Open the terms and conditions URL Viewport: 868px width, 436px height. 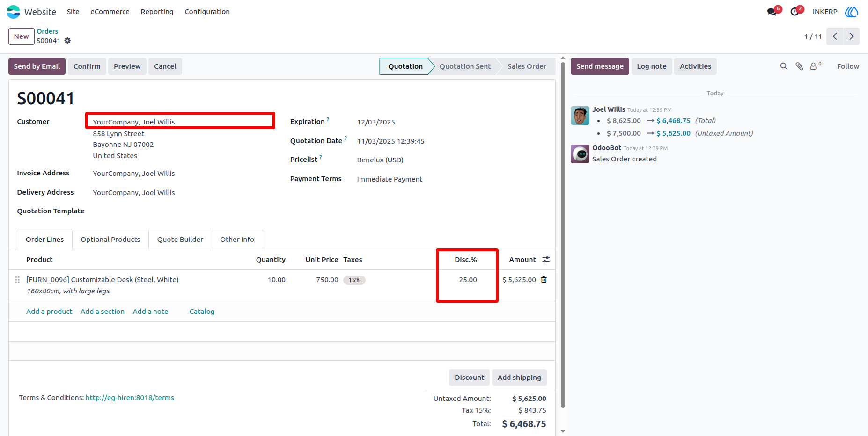click(130, 398)
